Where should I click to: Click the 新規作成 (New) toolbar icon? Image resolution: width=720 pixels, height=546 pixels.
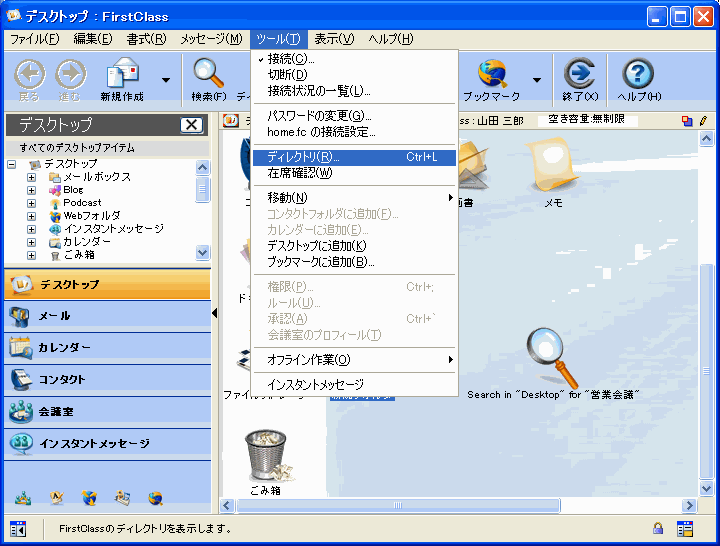pos(121,74)
